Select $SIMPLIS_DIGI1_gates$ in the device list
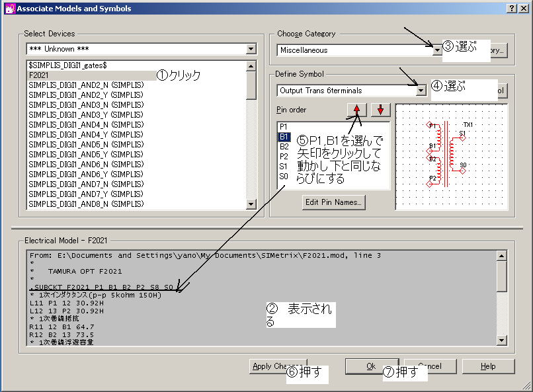Screen dimensions: 533x392 click(137, 65)
